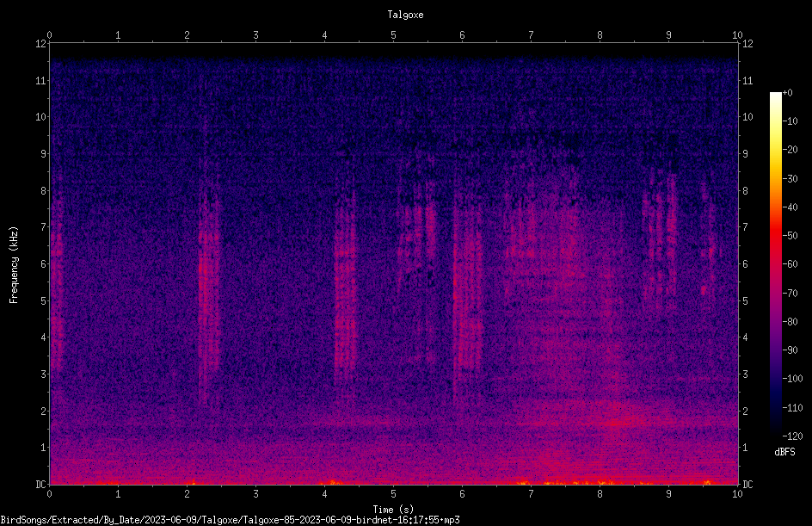This screenshot has width=812, height=526.
Task: Click the Time (s) axis label
Action: [x=393, y=510]
